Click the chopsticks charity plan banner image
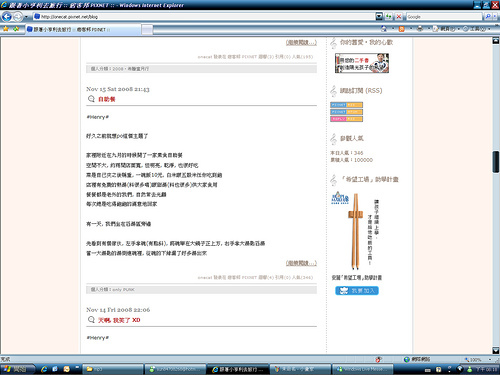Viewport: 500px width, 375px height. coord(356,230)
